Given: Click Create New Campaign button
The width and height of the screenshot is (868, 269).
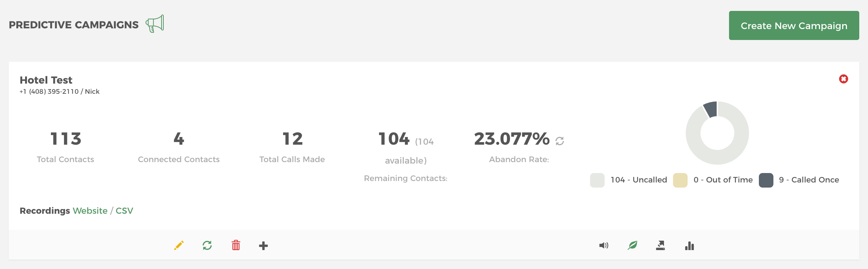Looking at the screenshot, I should point(794,25).
